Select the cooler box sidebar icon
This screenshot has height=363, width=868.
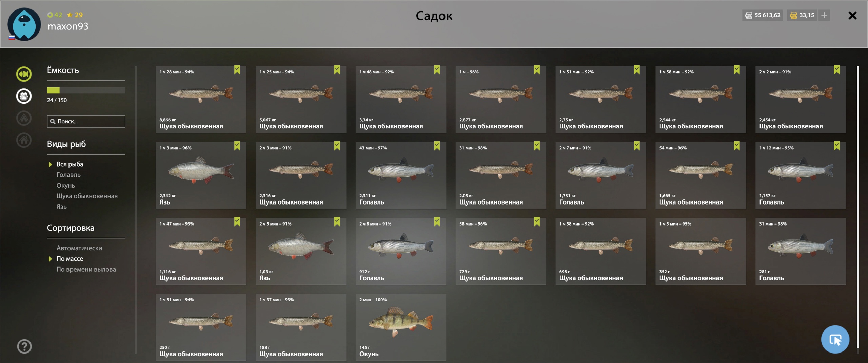(24, 96)
